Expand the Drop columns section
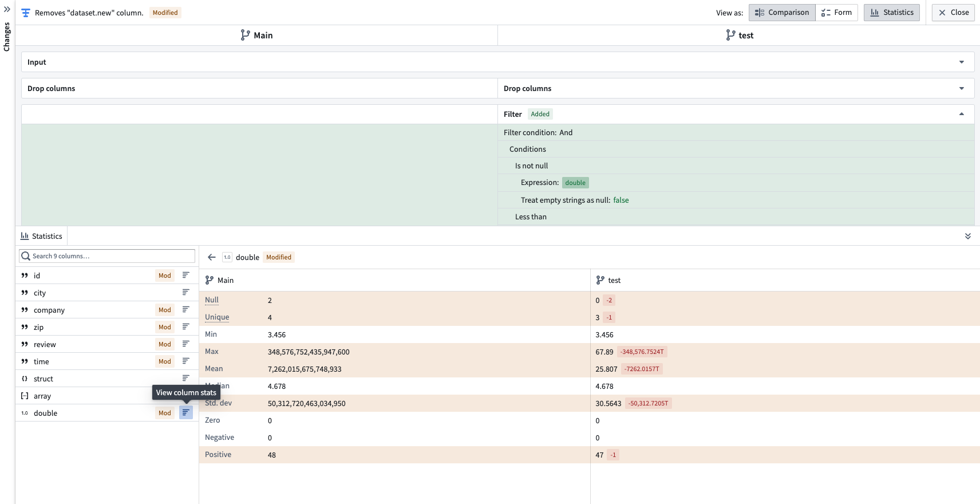The width and height of the screenshot is (980, 504). [x=961, y=88]
